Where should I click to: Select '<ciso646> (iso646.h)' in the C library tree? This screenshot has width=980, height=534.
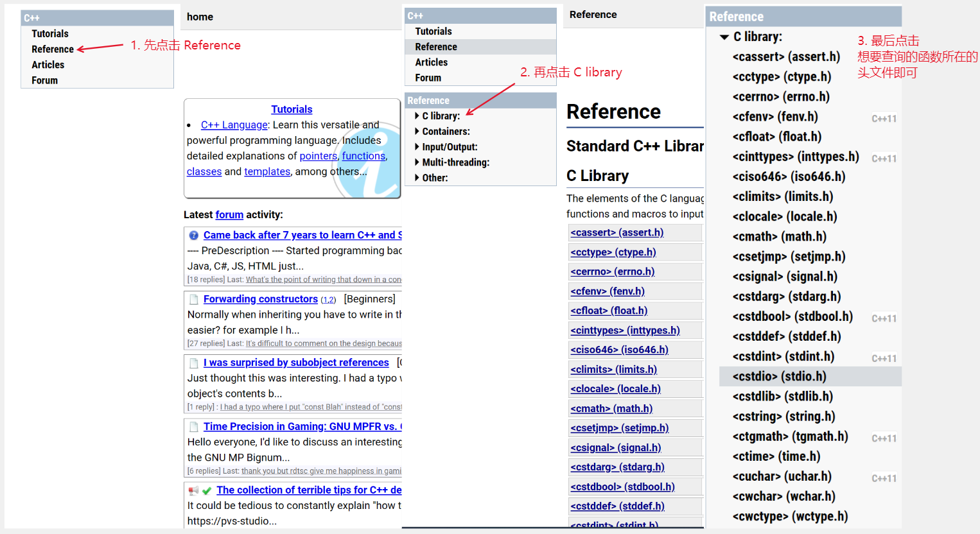(789, 177)
